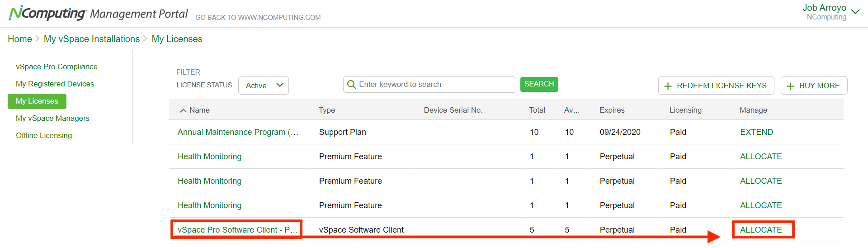Click in the keyword search field
This screenshot has height=248, width=868.
point(434,85)
